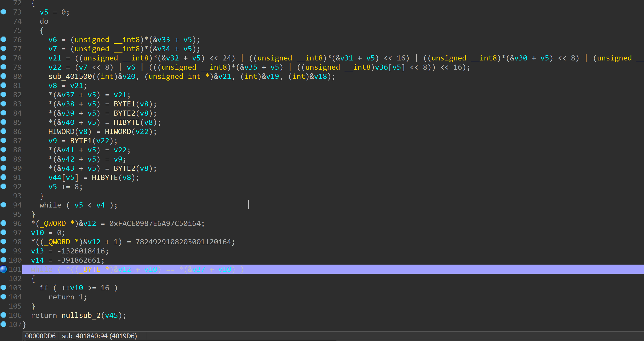Toggle breakpoint at line 99 v13 assignment
Image resolution: width=644 pixels, height=341 pixels.
(x=3, y=251)
